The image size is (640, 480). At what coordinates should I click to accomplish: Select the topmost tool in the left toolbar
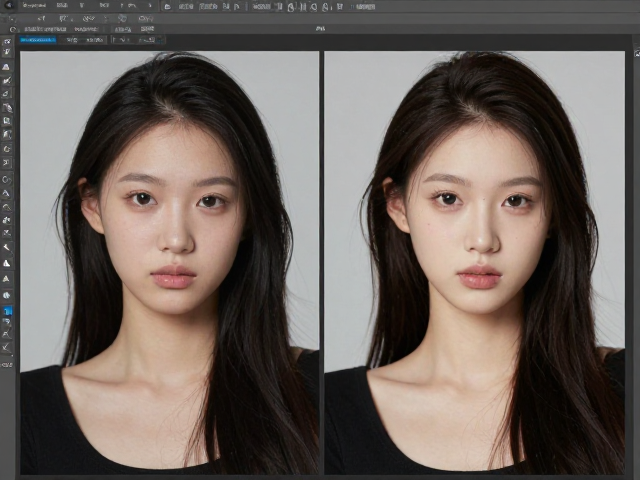tap(7, 42)
